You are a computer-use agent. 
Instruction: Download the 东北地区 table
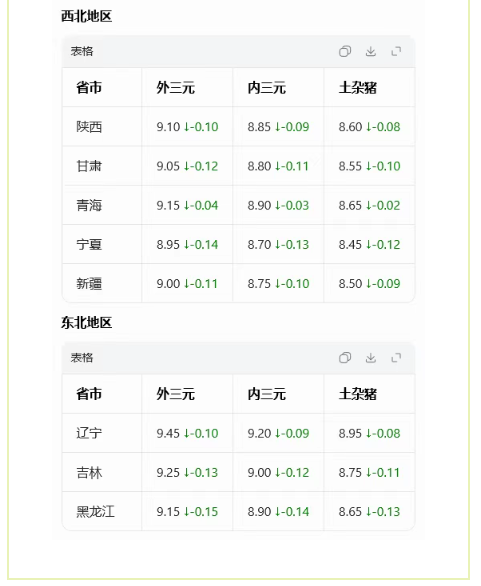[370, 358]
